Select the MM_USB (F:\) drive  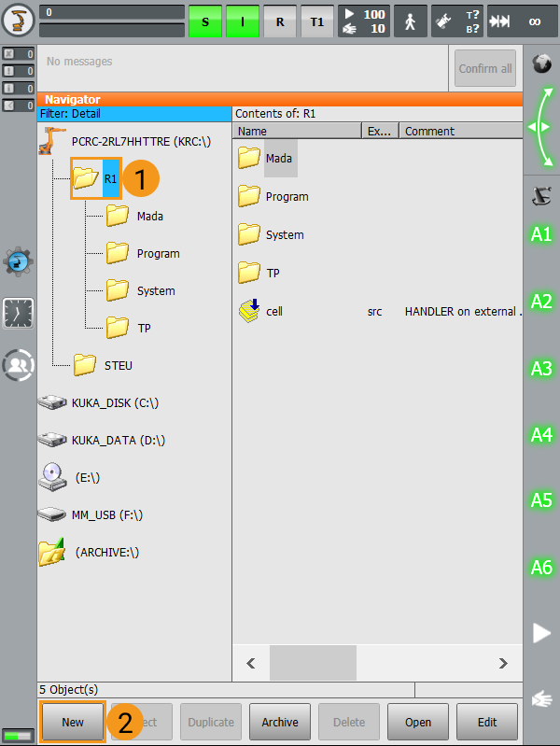click(91, 514)
